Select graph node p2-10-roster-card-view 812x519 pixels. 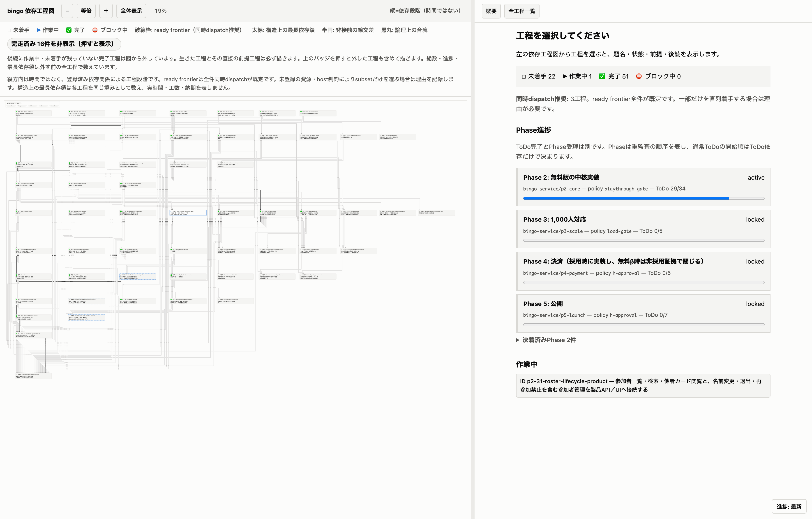[33, 185]
